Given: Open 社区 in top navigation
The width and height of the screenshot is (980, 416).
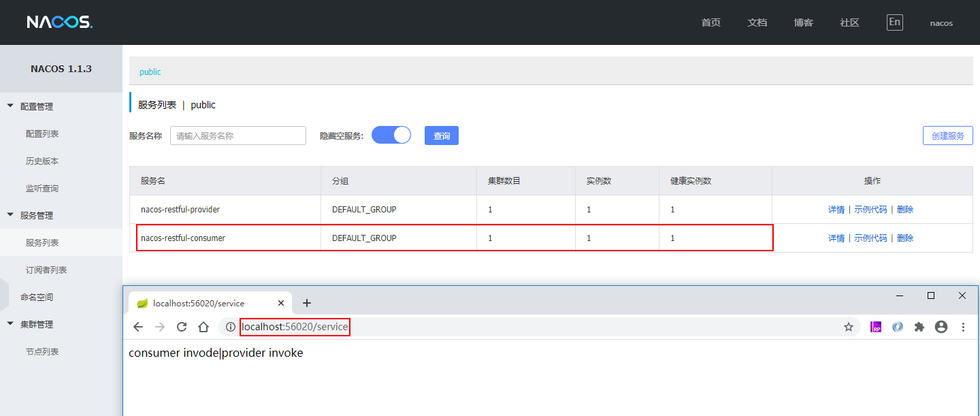Looking at the screenshot, I should [x=850, y=22].
